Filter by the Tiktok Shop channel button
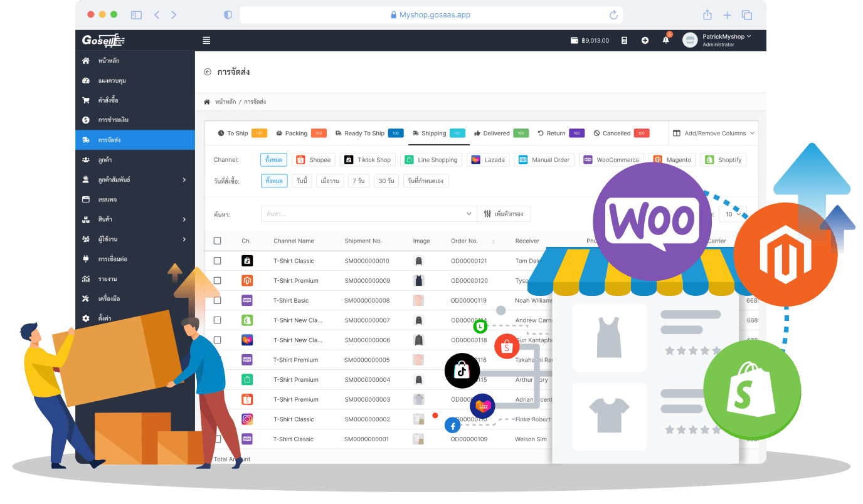 [x=368, y=160]
